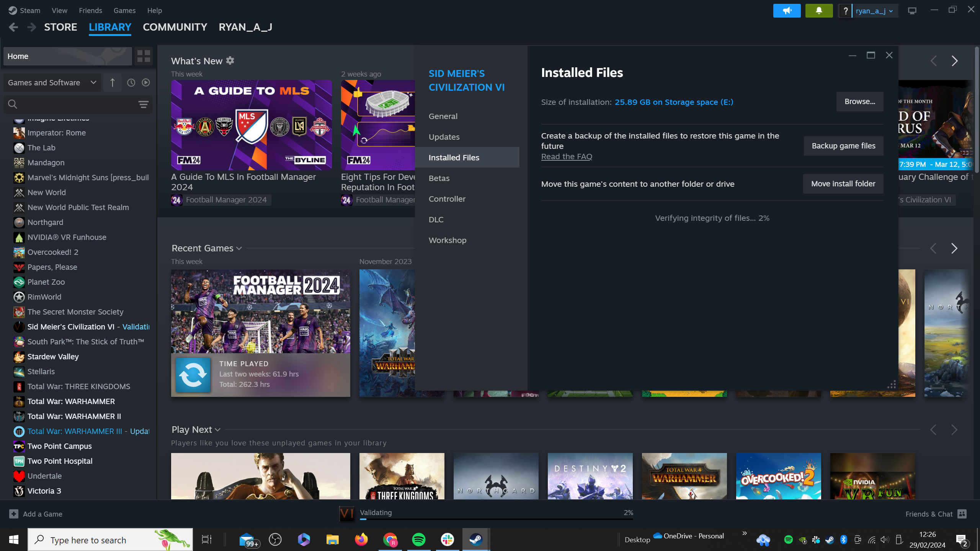Open Slack from the taskbar
The height and width of the screenshot is (551, 980).
pyautogui.click(x=447, y=540)
